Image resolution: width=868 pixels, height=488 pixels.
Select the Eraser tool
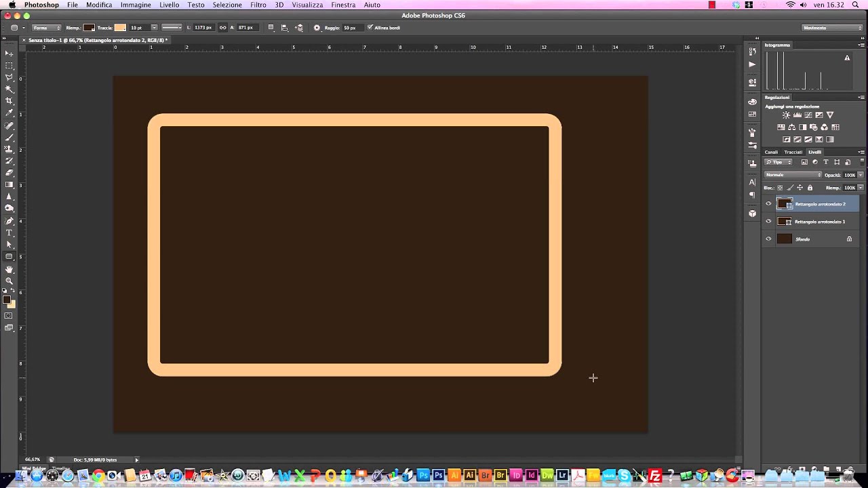pyautogui.click(x=9, y=173)
